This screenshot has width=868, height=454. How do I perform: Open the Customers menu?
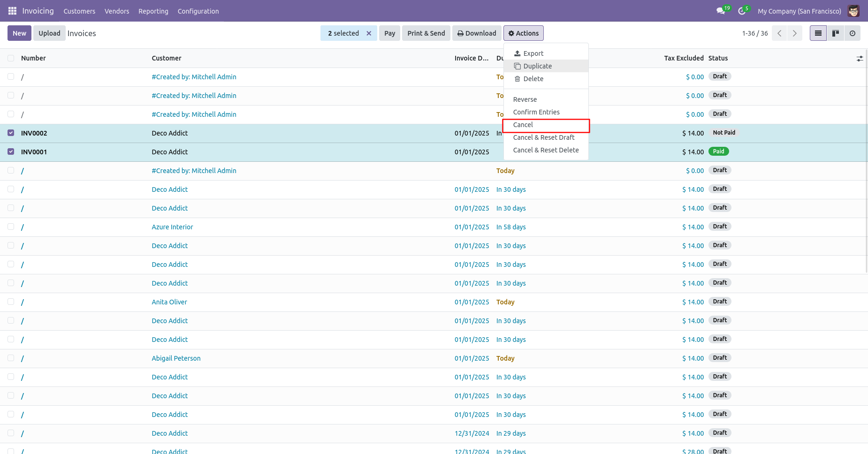pyautogui.click(x=79, y=11)
